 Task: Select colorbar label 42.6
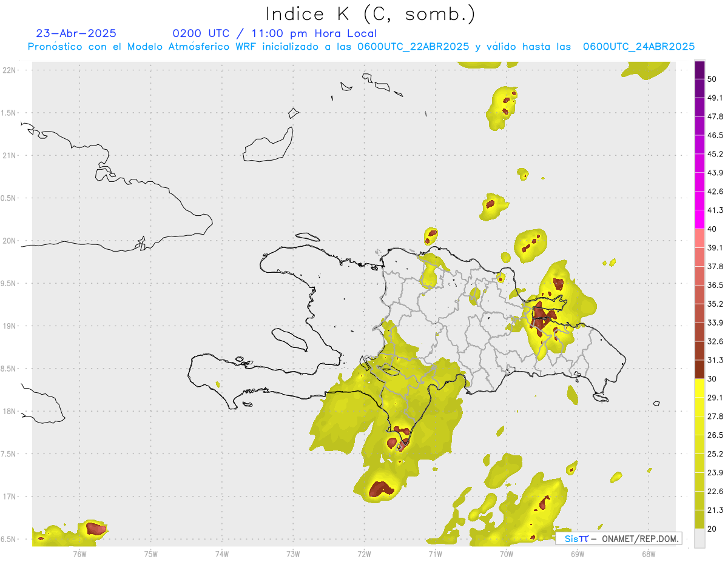pos(715,192)
